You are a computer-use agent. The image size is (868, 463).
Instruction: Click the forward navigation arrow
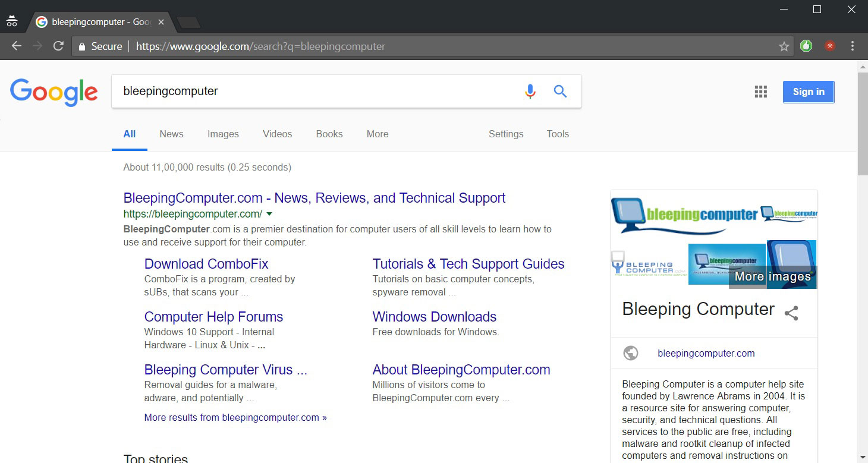coord(37,46)
